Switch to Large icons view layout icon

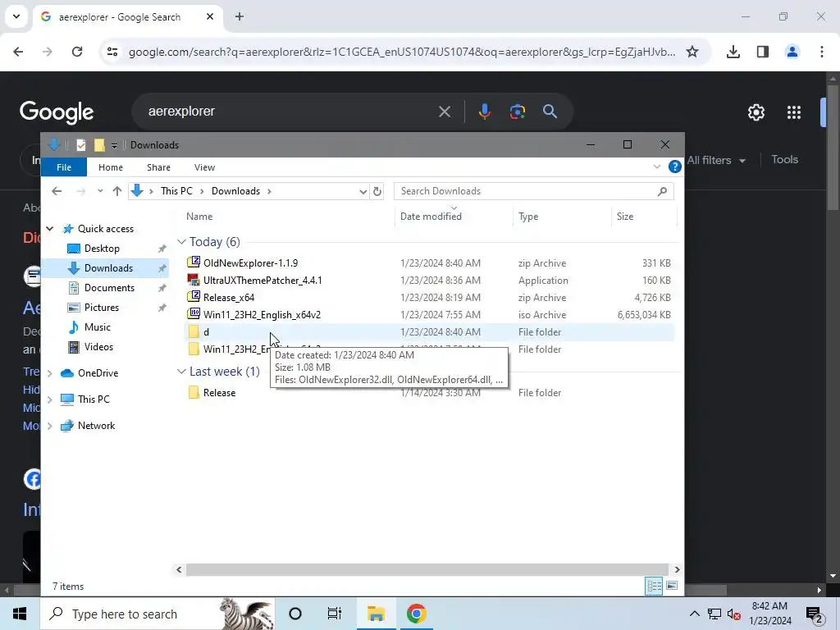click(x=672, y=586)
